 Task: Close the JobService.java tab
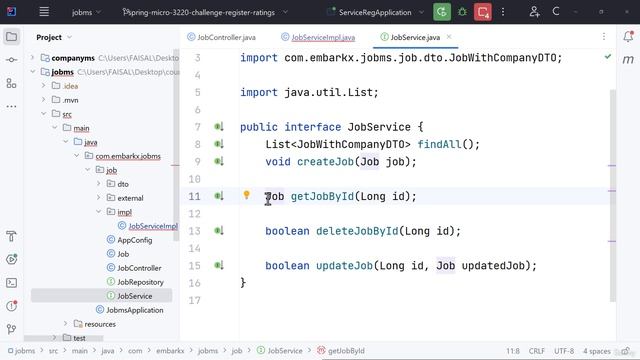pos(449,37)
